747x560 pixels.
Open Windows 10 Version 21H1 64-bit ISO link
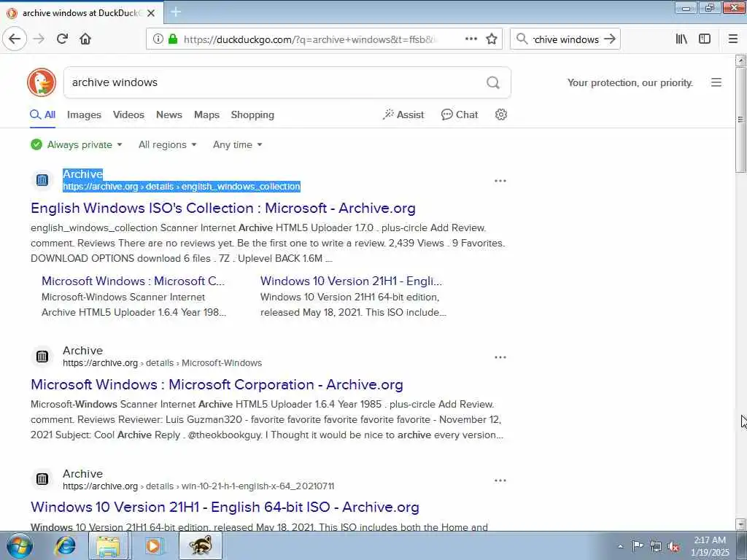[225, 507]
